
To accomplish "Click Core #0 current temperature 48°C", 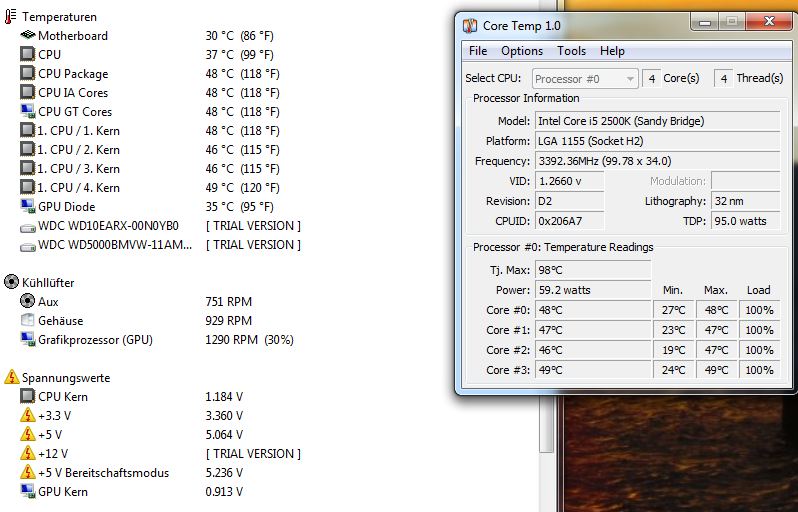I will coord(593,310).
